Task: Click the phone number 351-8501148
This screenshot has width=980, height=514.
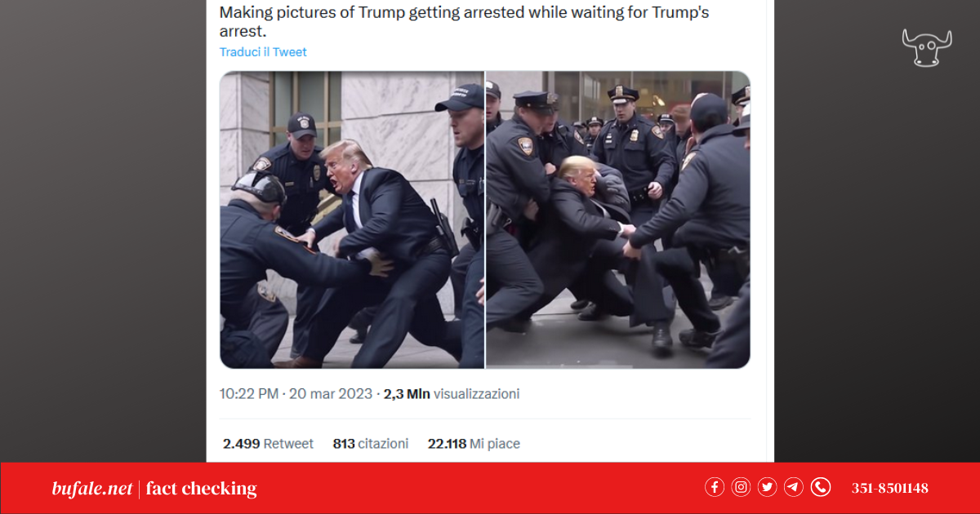Action: pos(889,488)
